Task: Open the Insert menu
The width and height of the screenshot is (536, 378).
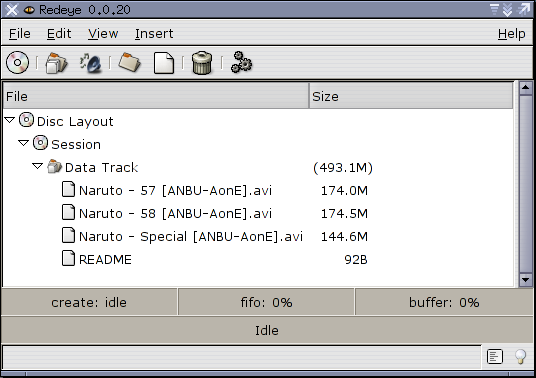Action: click(154, 33)
